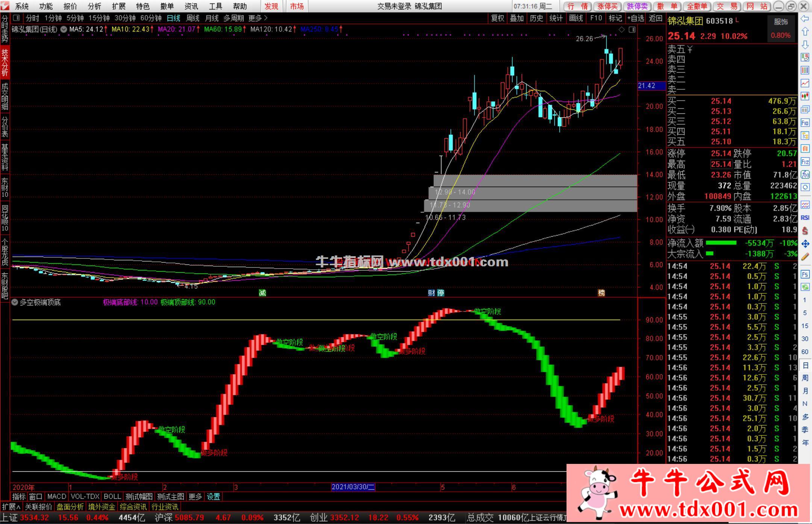812x524 pixels.
Task: Switch to 60分钟 chart tab
Action: pos(151,18)
